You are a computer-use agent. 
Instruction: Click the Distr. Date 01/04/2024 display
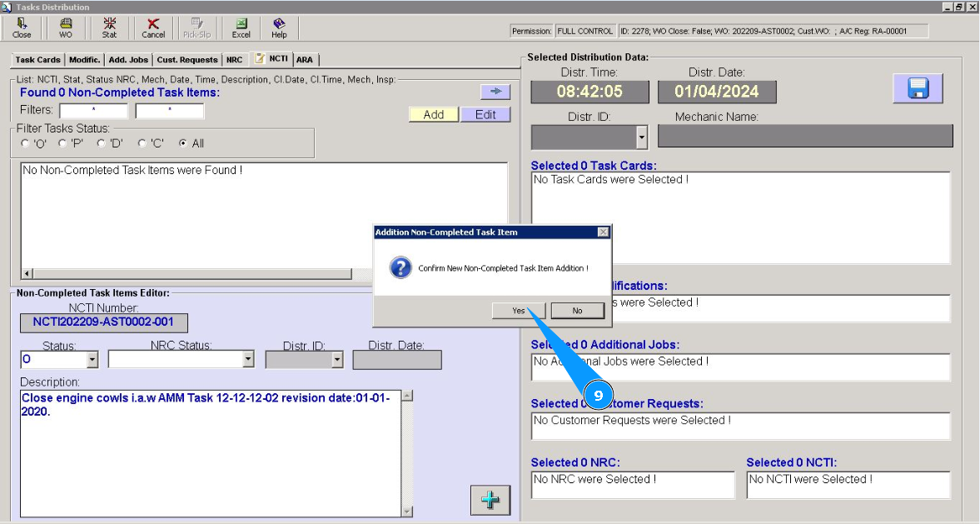(x=717, y=92)
